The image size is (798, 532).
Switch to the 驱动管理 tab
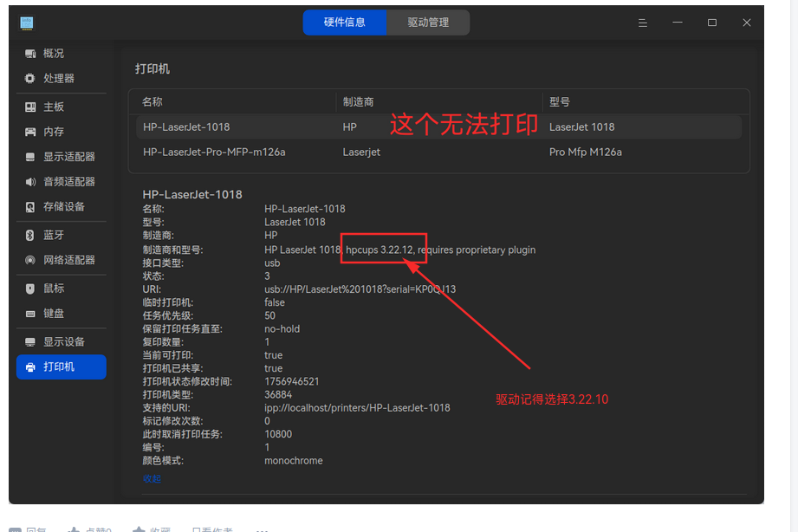[428, 23]
